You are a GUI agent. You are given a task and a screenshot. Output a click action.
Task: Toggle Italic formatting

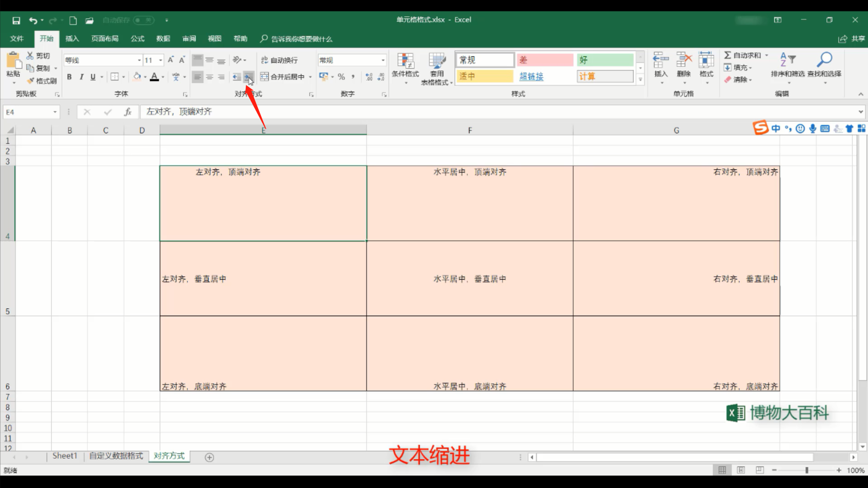click(x=81, y=77)
